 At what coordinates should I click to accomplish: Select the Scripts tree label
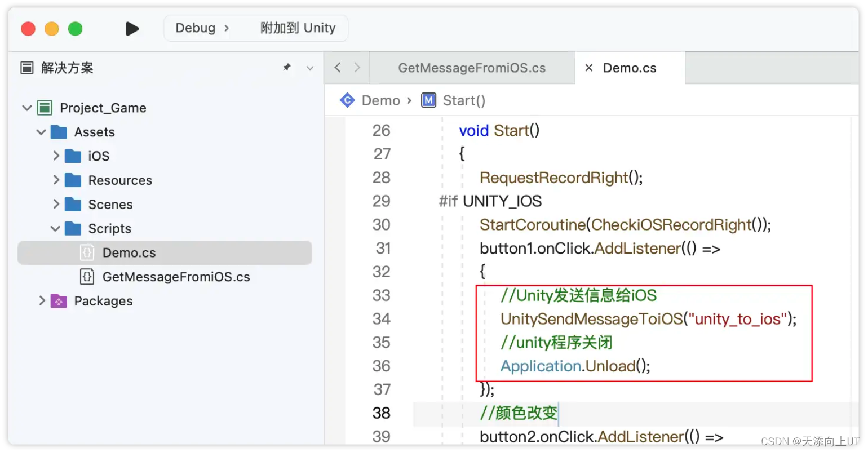(110, 229)
